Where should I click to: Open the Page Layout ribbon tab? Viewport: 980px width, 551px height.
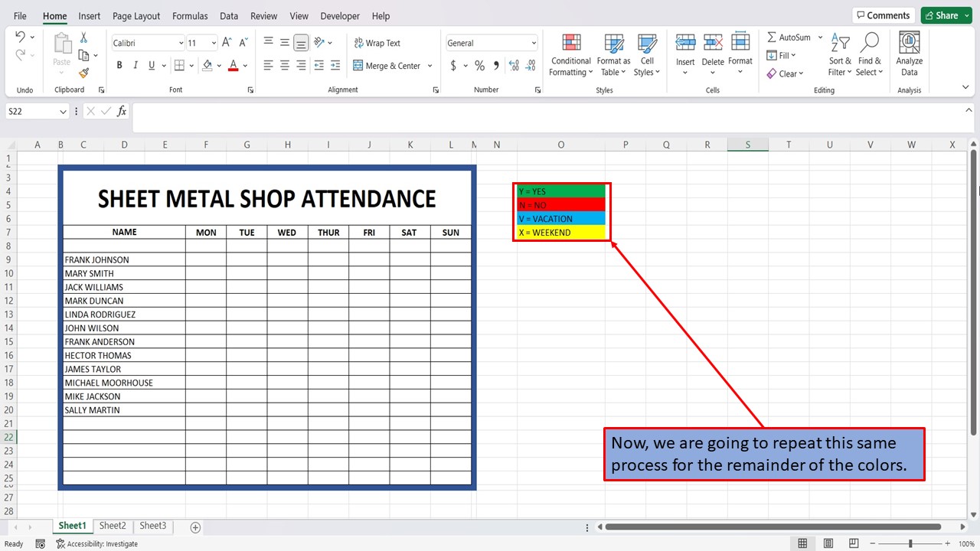136,16
